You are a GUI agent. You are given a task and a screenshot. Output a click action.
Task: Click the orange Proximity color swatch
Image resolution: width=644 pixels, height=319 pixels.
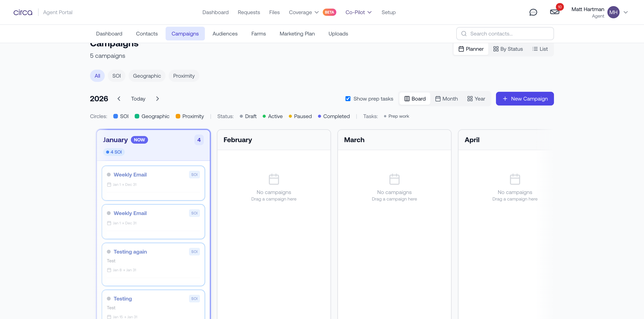pyautogui.click(x=178, y=116)
